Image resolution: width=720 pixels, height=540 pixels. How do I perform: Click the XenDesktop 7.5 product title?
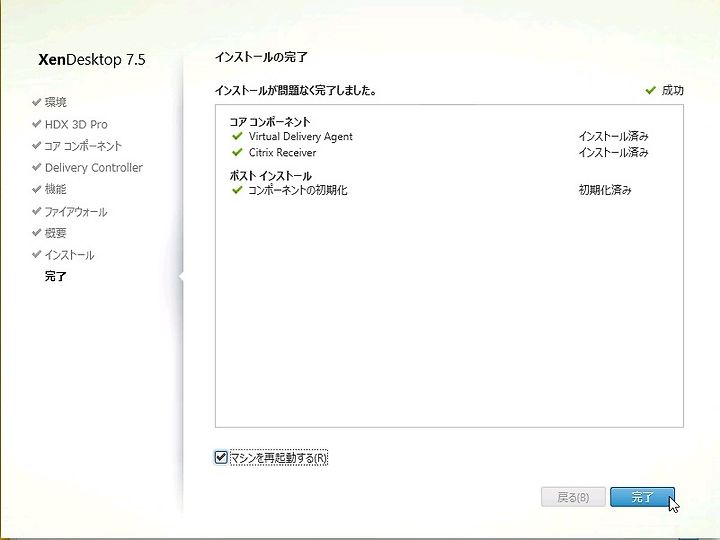pos(92,60)
